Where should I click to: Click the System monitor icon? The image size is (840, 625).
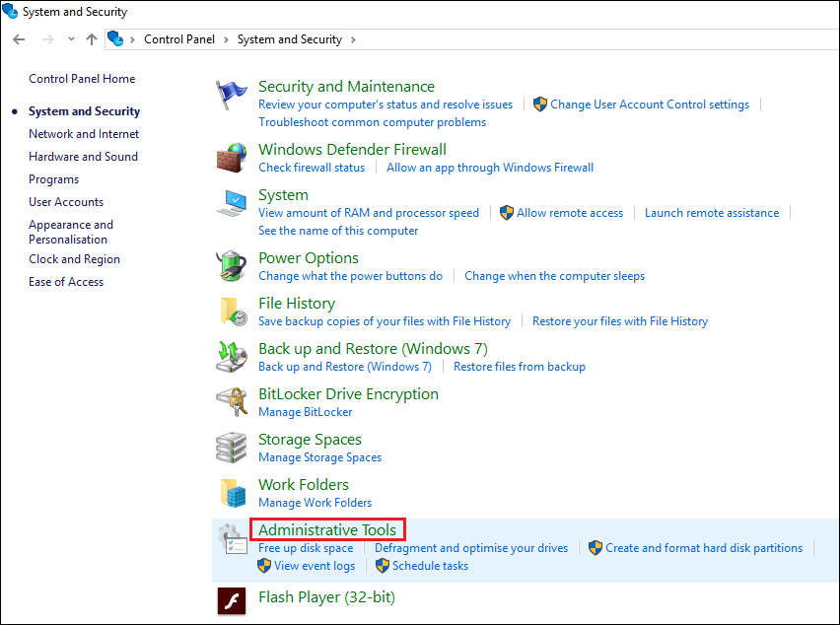pyautogui.click(x=232, y=203)
